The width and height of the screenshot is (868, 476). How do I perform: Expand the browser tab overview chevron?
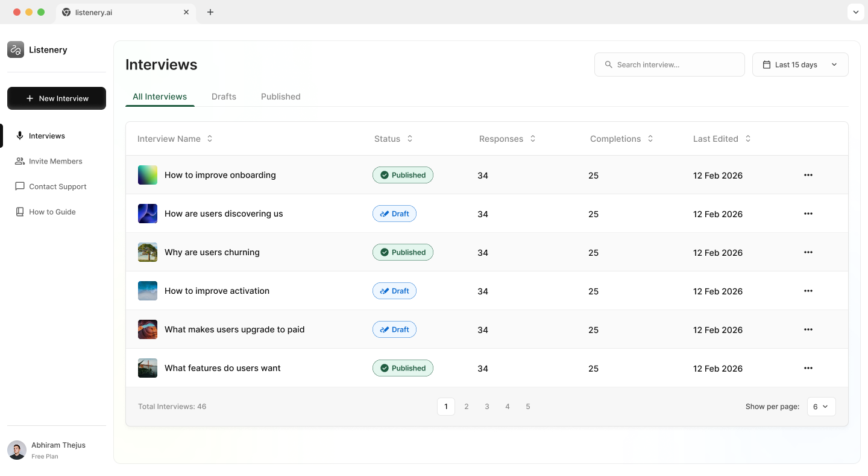855,11
